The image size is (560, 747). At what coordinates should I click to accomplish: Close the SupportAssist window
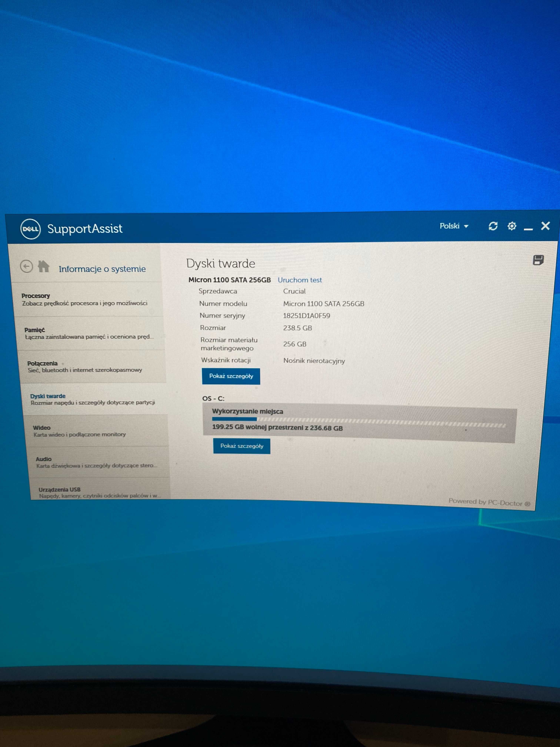[545, 226]
